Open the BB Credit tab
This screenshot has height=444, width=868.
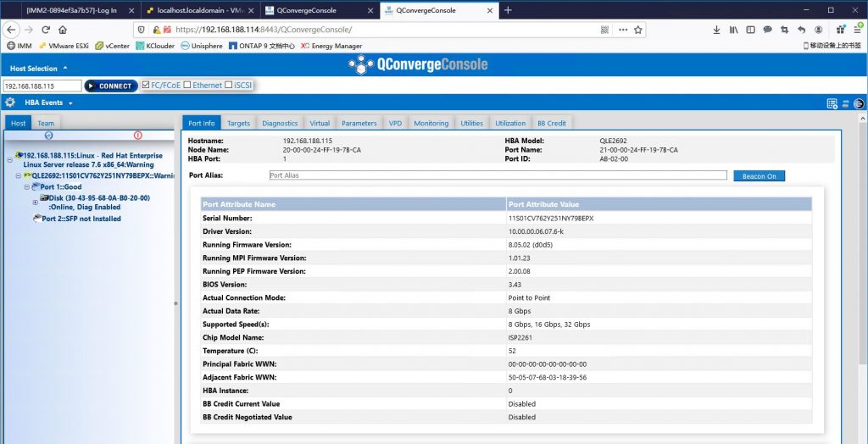[x=552, y=123]
